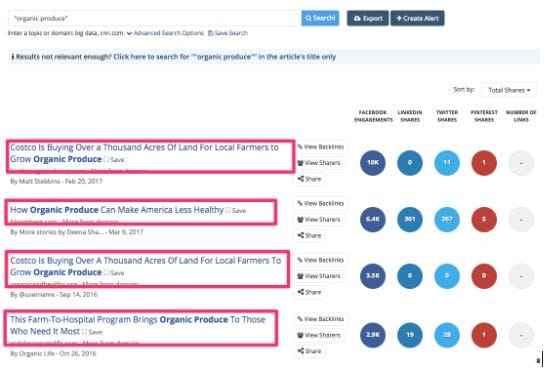This screenshot has height=375, width=547.
Task: Click 6.4K Facebook engagements circle
Action: tap(373, 219)
